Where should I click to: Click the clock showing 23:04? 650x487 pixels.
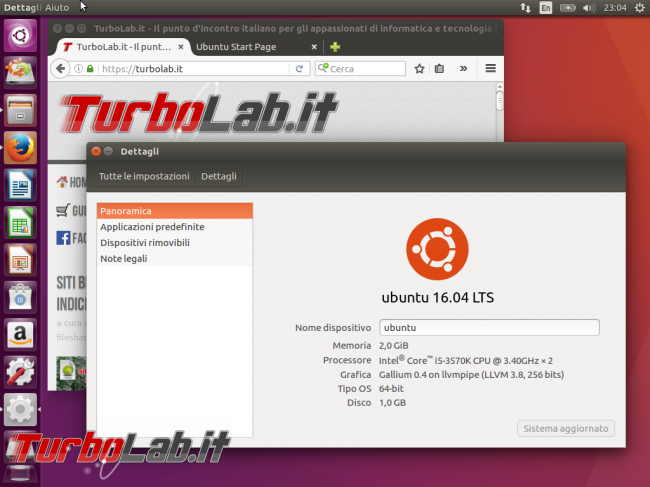click(615, 8)
